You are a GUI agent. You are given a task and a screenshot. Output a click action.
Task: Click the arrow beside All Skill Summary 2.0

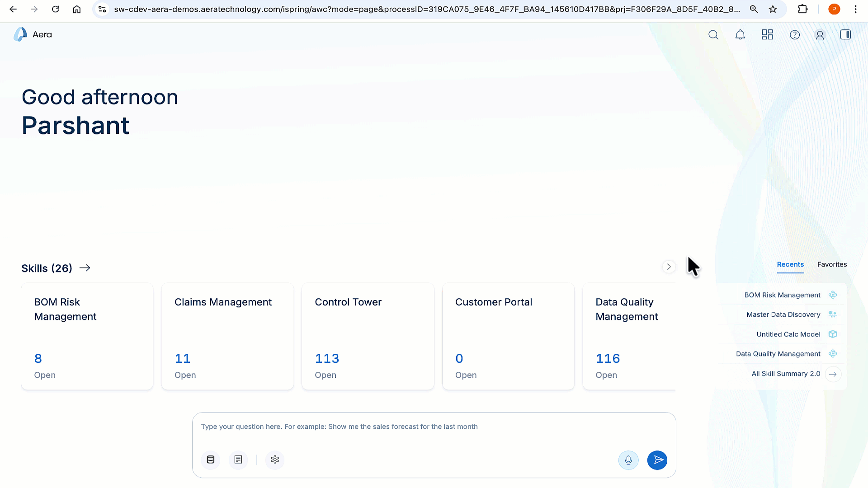click(833, 374)
